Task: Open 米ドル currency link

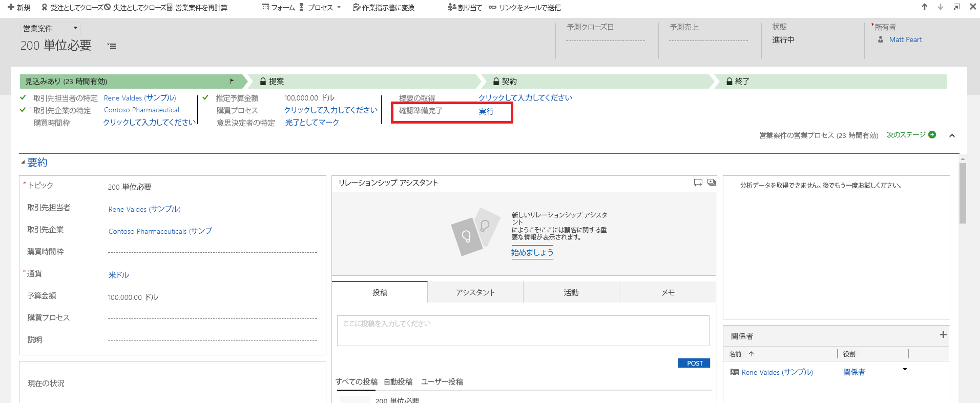Action: pyautogui.click(x=119, y=275)
